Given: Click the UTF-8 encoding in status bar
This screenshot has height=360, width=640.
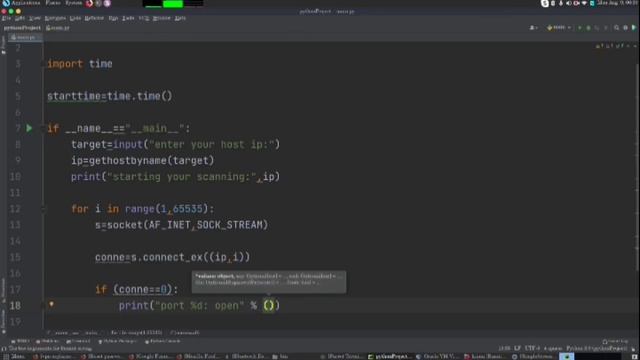Looking at the screenshot, I should [532, 349].
